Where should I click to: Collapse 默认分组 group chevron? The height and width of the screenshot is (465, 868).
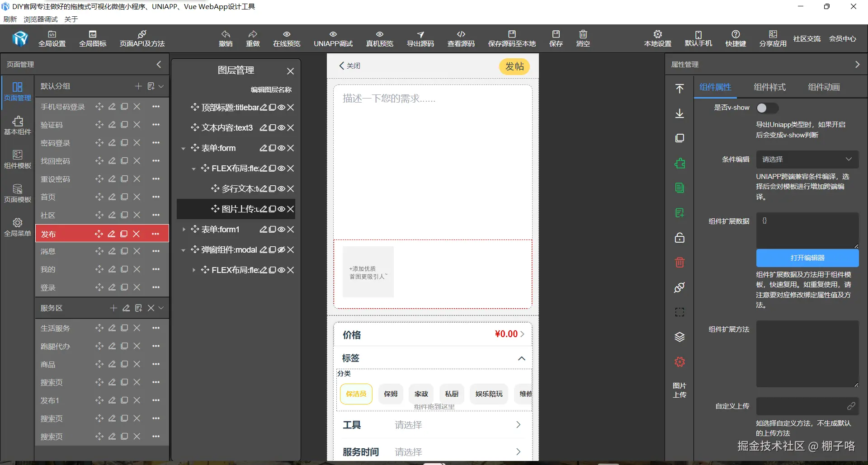(161, 86)
